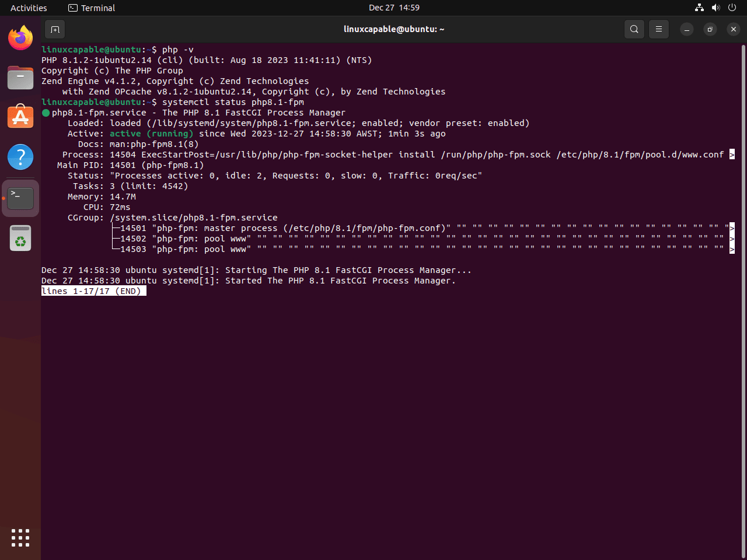Minimize the terminal window

687,29
